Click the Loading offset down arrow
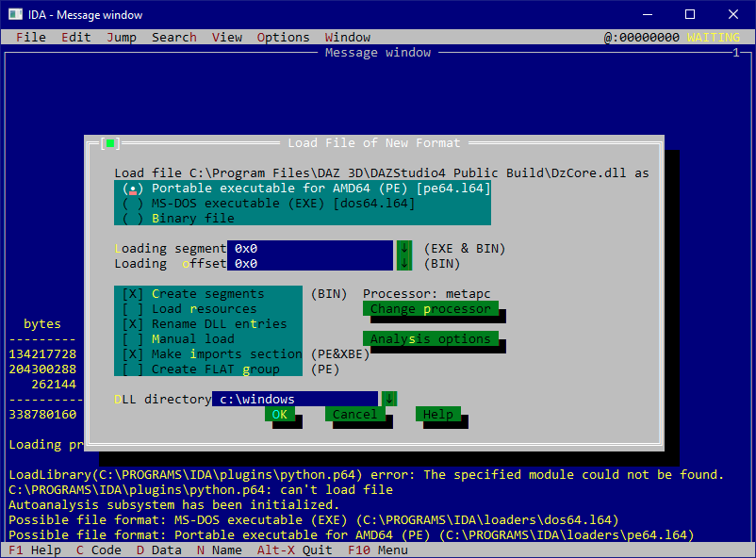 [403, 263]
